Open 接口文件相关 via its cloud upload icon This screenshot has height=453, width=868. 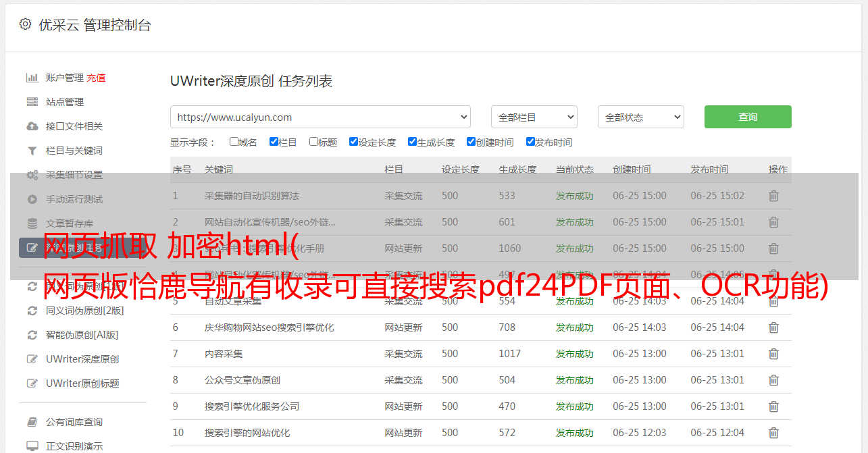32,126
